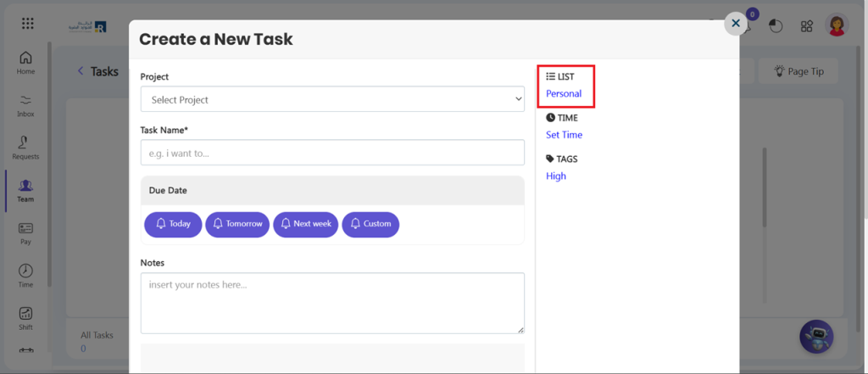Open the user profile avatar
Image resolution: width=868 pixels, height=374 pixels.
(x=837, y=25)
